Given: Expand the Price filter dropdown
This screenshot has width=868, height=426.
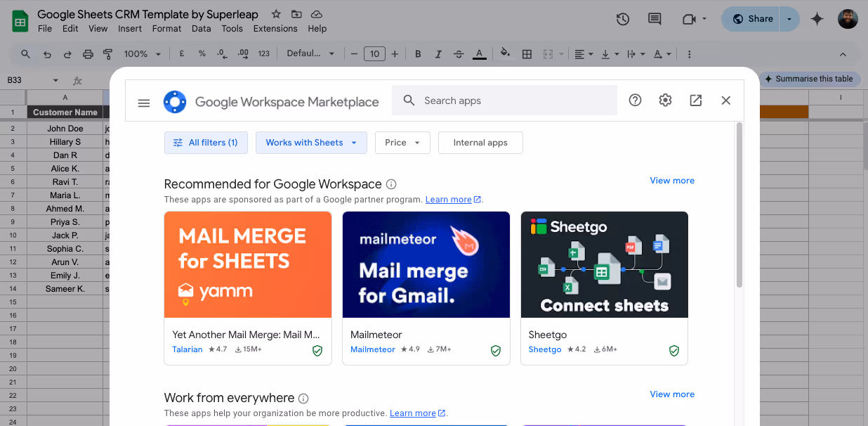Looking at the screenshot, I should click(x=402, y=143).
